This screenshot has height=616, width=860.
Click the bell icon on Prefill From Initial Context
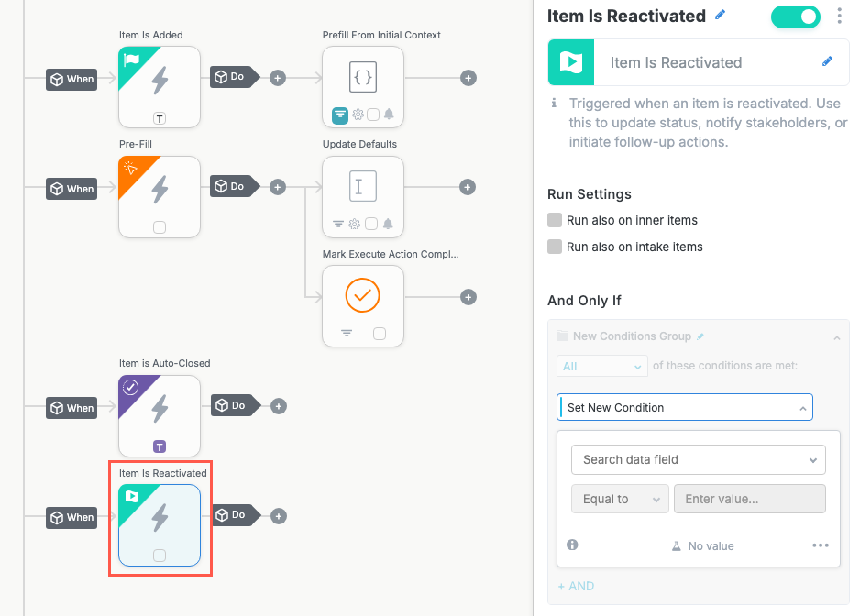[x=389, y=115]
